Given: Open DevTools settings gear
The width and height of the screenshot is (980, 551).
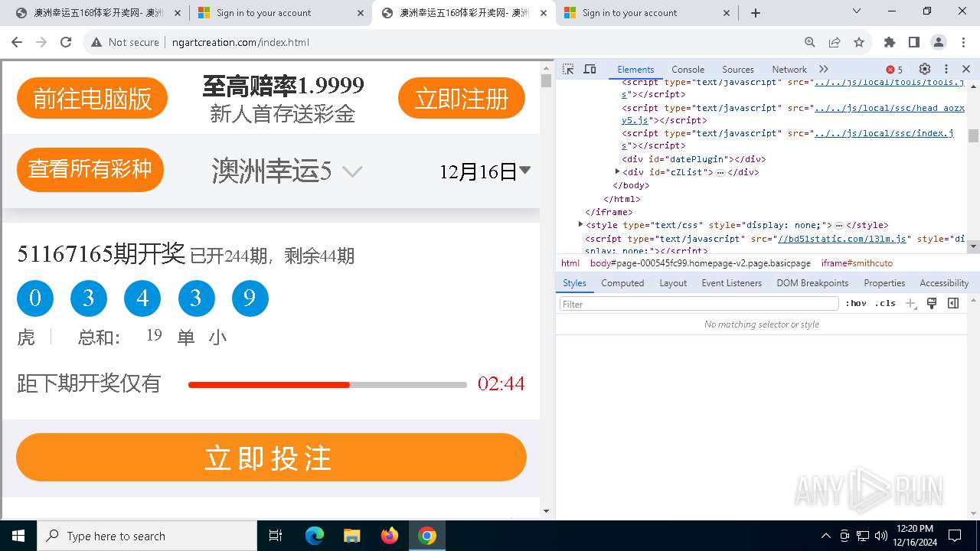Looking at the screenshot, I should [x=925, y=69].
